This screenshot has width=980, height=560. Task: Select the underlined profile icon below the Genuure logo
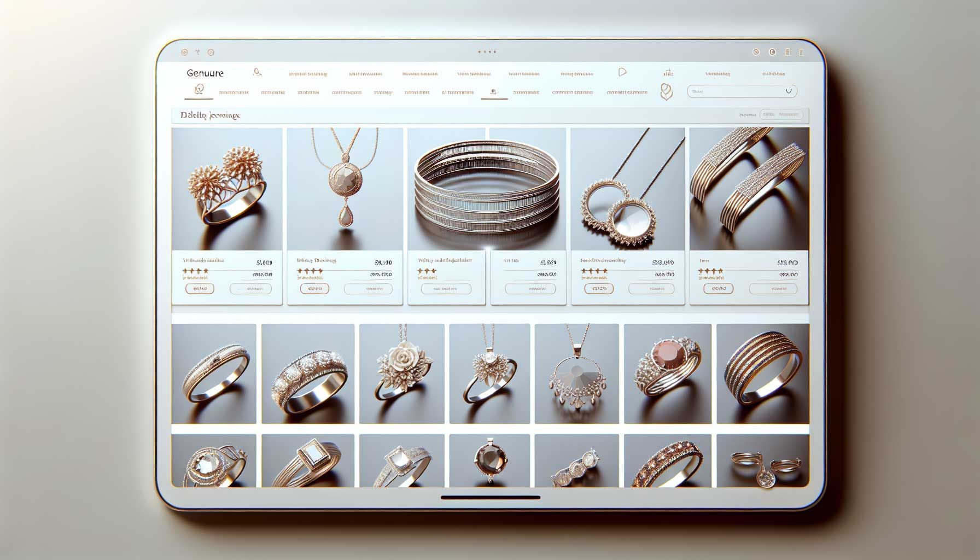(199, 90)
